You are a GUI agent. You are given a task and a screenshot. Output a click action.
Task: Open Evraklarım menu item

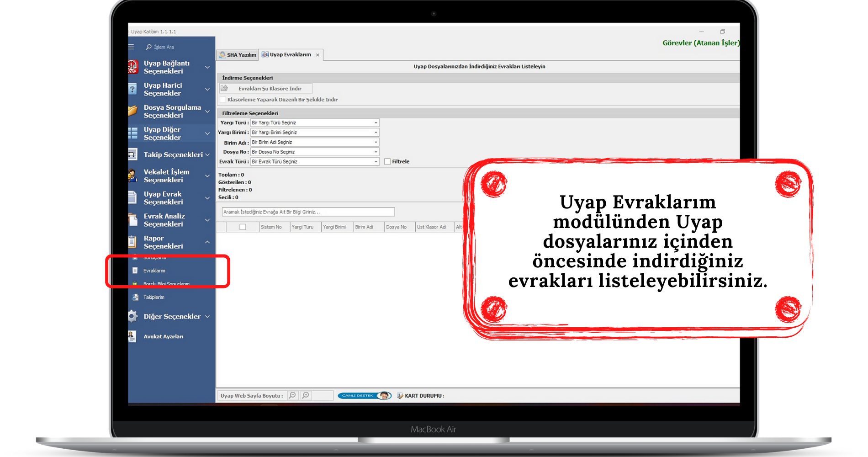coord(154,271)
